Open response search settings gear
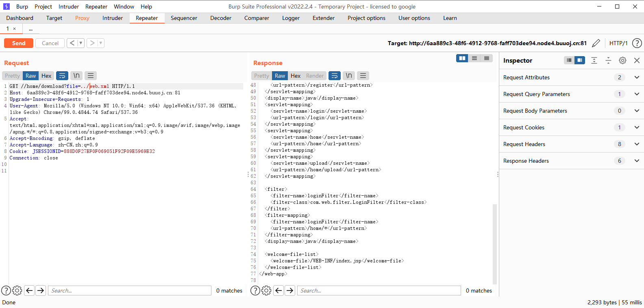This screenshot has height=308, width=644. point(266,291)
